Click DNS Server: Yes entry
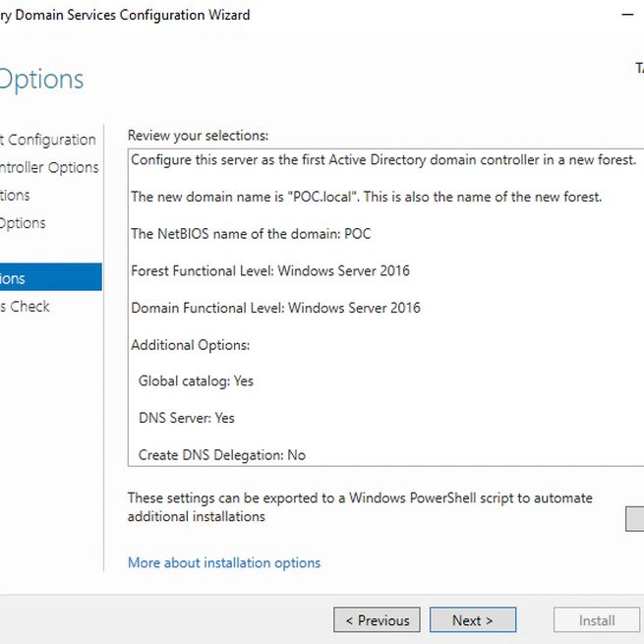644x644 pixels. 187,418
